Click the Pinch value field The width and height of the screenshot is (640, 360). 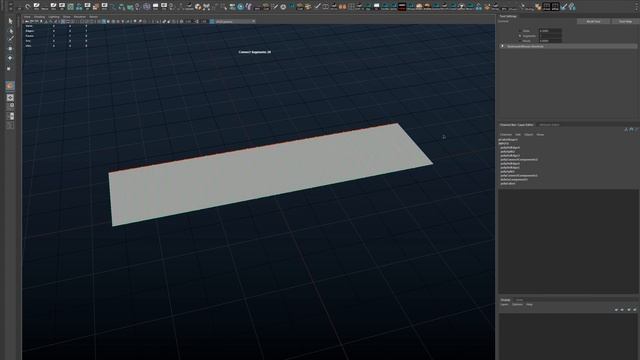pyautogui.click(x=550, y=41)
